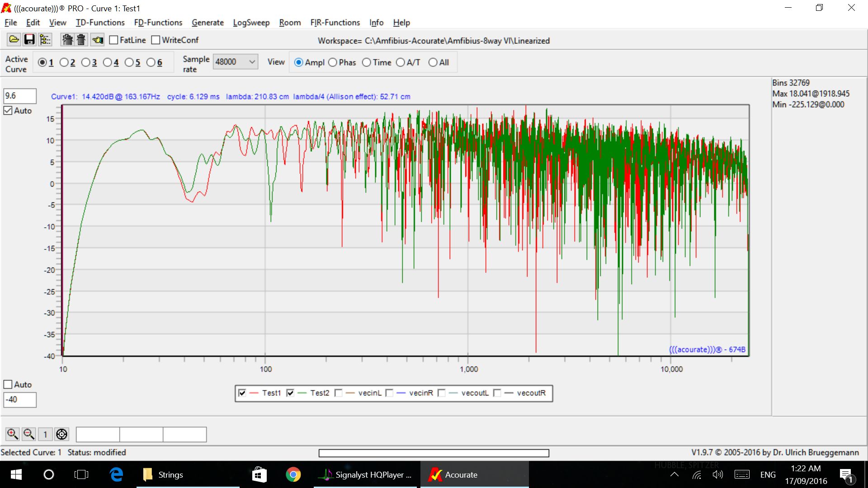Image resolution: width=868 pixels, height=488 pixels.
Task: Open the TD-Functions menu
Action: click(100, 23)
